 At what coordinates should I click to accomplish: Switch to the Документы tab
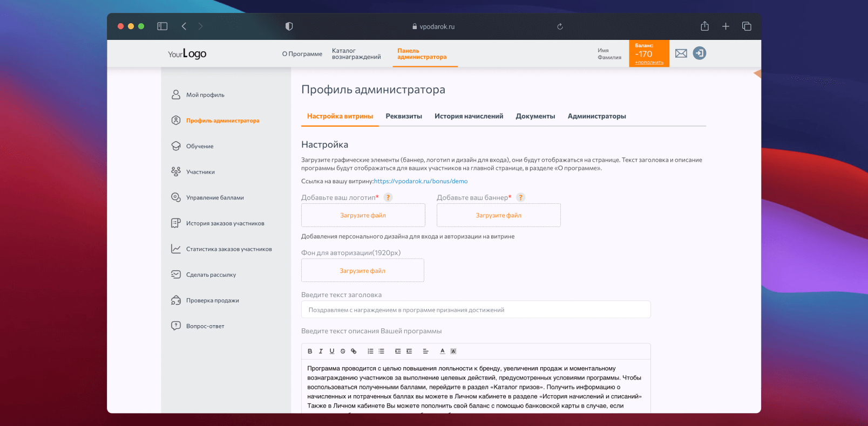pyautogui.click(x=535, y=116)
